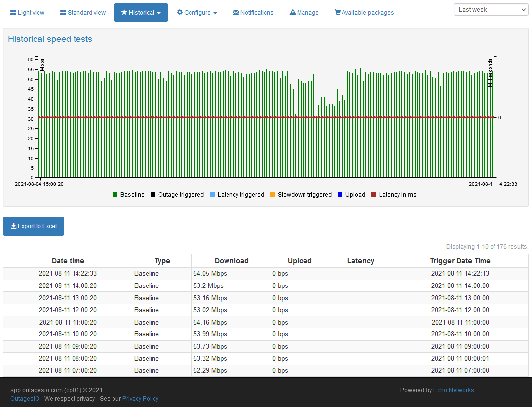Go to Available packages
Image resolution: width=532 pixels, height=407 pixels.
click(364, 12)
